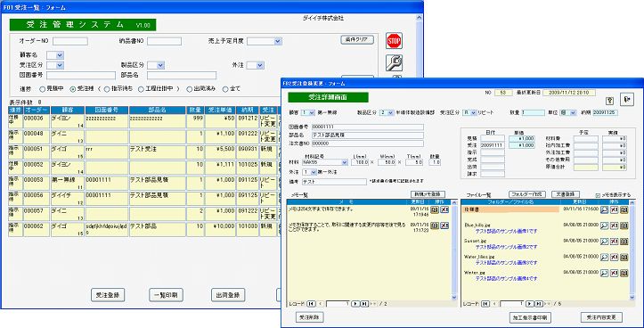This screenshot has width=644, height=328.
Task: Click magnifier icon on 仕様書 folder row
Action: click(x=604, y=210)
